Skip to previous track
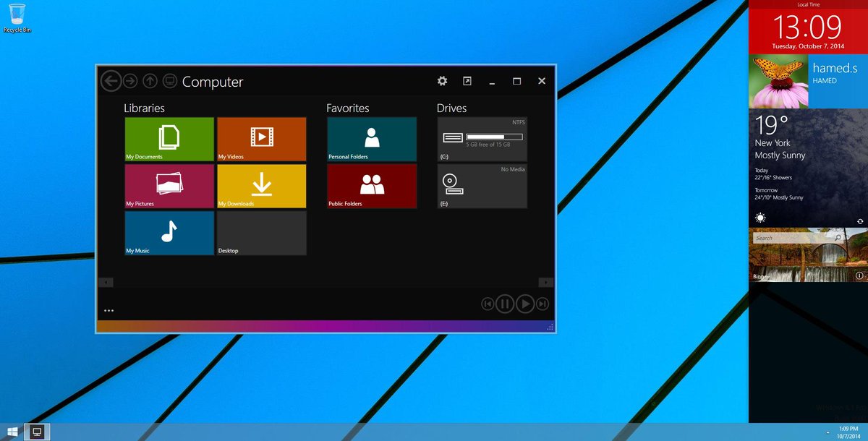 pyautogui.click(x=488, y=304)
